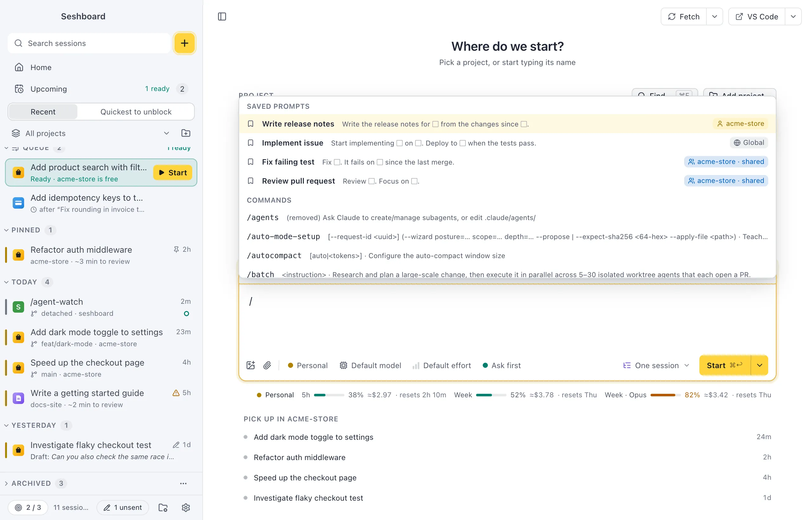Open the Fetch dropdown arrow
This screenshot has width=812, height=520.
714,16
